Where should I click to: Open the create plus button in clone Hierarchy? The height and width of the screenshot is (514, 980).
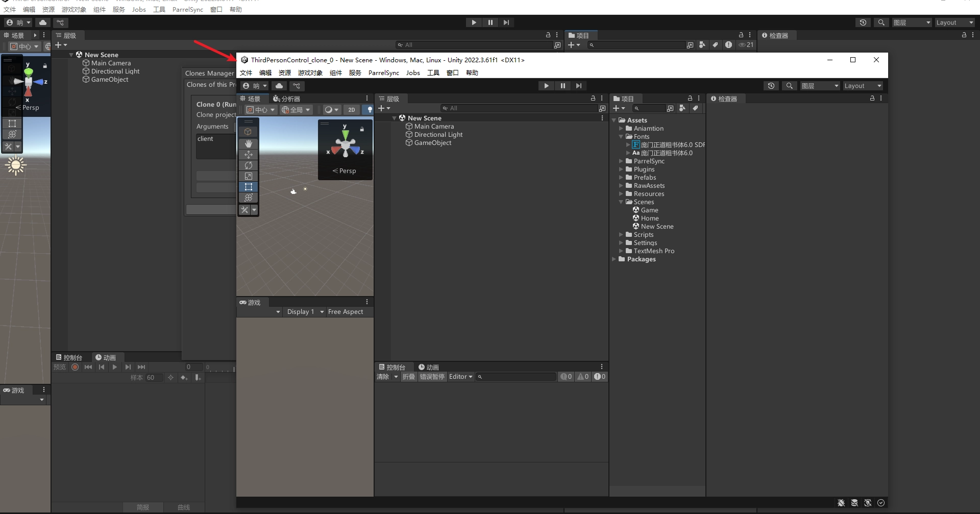click(384, 108)
